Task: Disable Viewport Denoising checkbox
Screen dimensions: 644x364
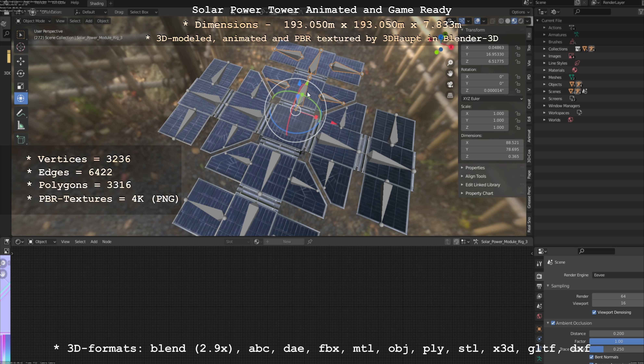Action: pyautogui.click(x=594, y=312)
